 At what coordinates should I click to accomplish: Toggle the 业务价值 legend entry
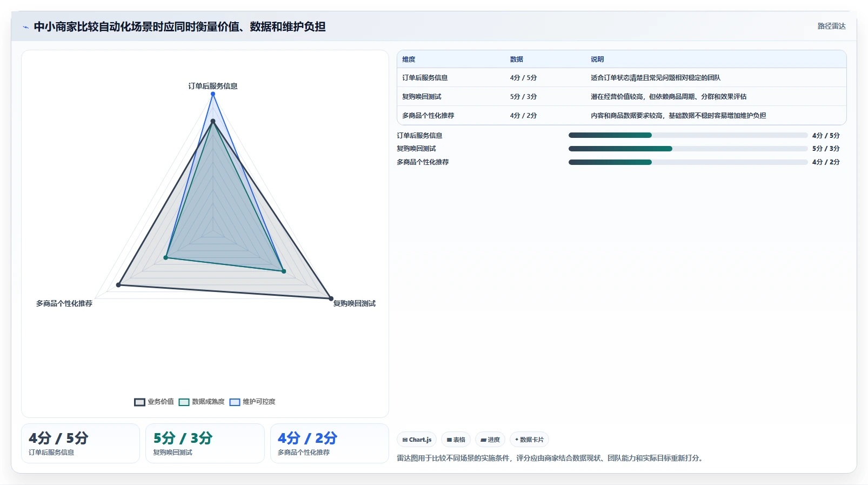click(154, 402)
